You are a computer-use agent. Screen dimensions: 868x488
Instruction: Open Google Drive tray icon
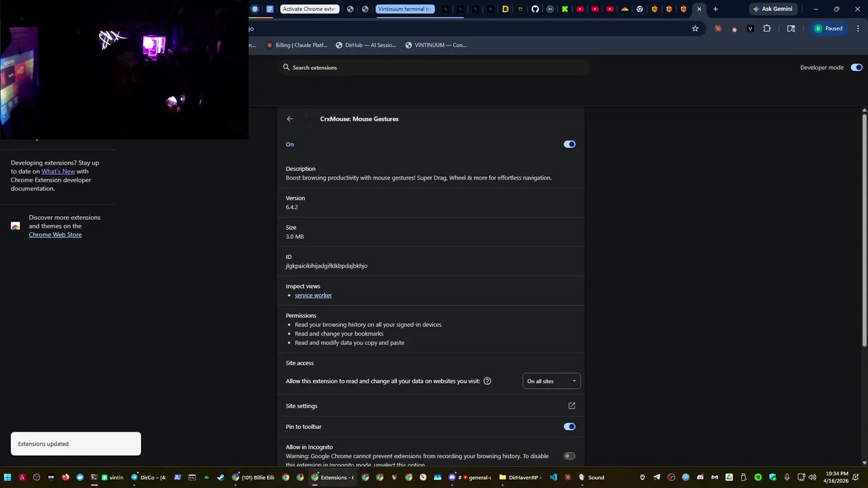point(729,477)
